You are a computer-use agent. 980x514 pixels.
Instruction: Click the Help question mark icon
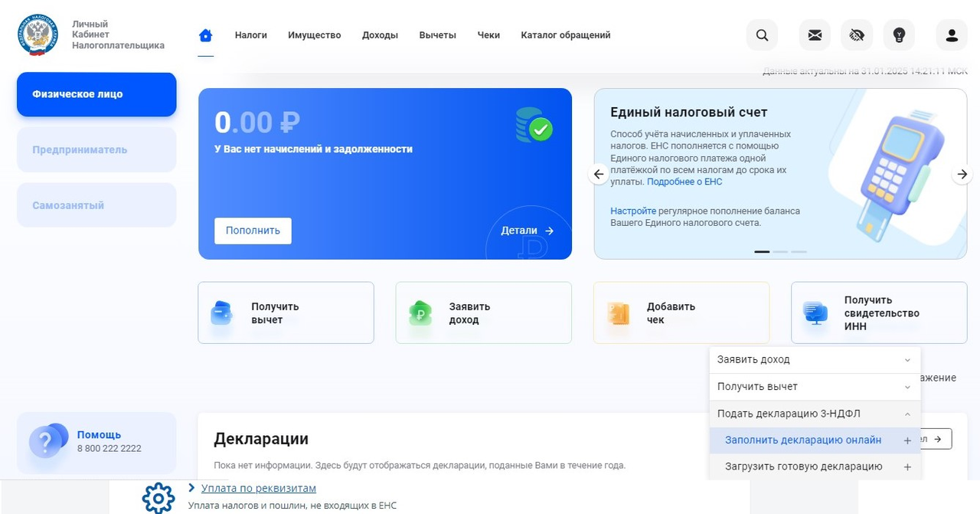tap(45, 442)
